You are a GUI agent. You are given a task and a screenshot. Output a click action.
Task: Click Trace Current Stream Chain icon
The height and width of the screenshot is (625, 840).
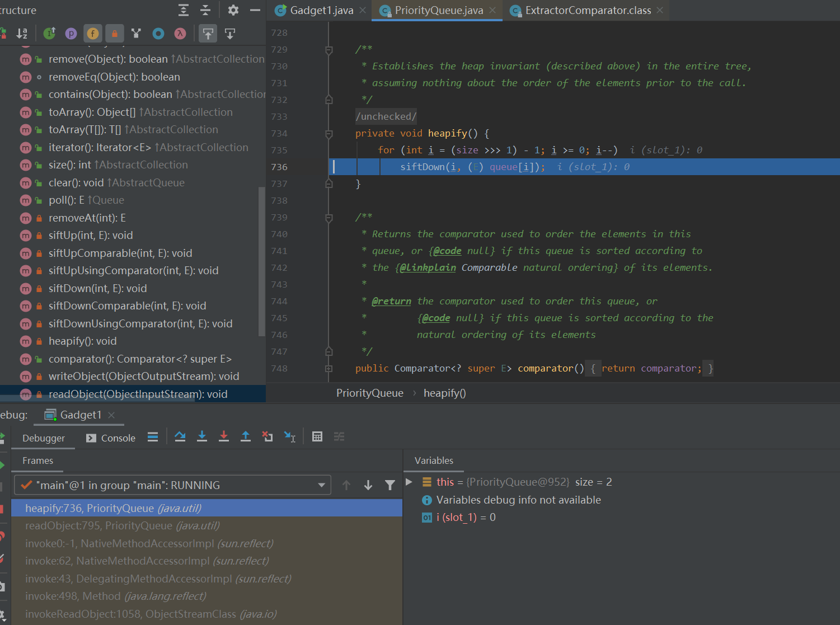[339, 437]
